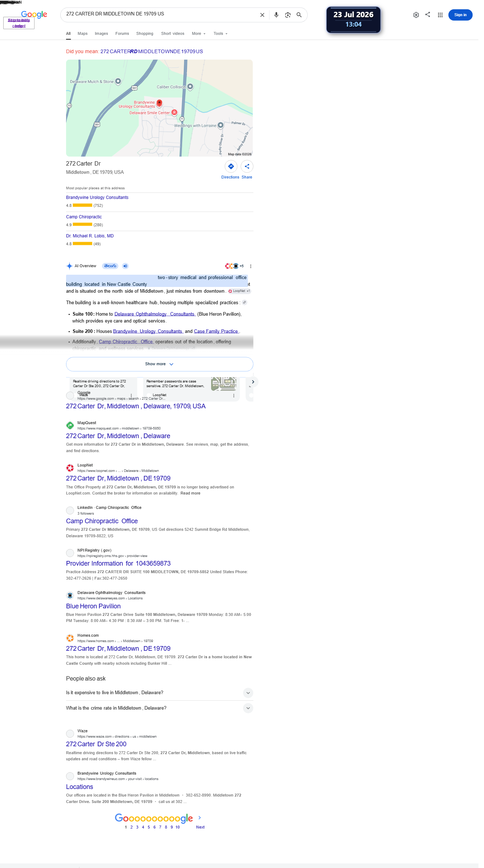Open Provider Information for 1043659873 result
Viewport: 484px width, 868px height.
point(118,563)
